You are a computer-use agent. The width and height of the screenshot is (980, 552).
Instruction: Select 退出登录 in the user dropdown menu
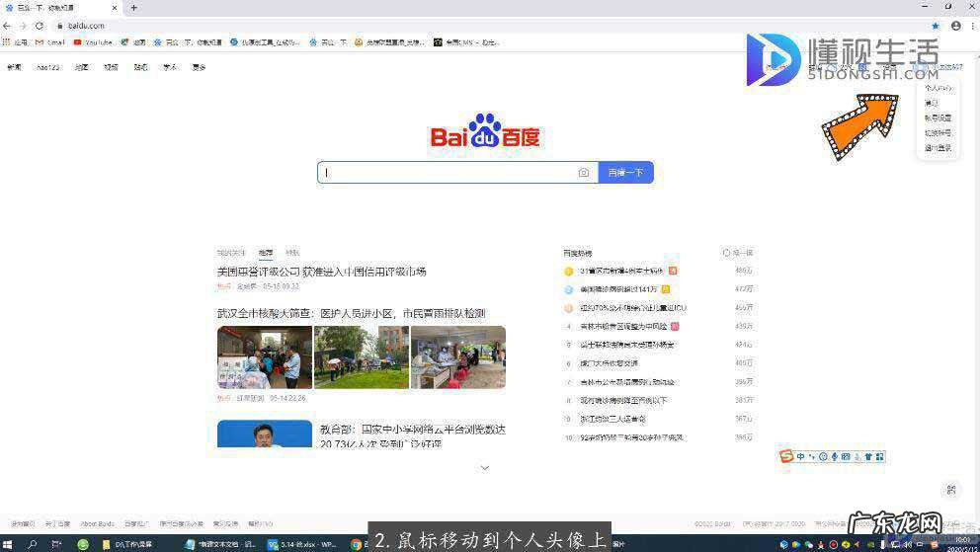(939, 148)
